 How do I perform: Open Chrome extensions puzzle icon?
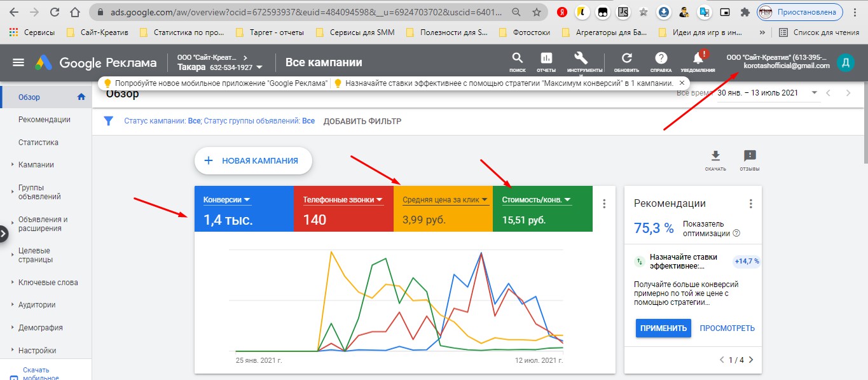[745, 11]
